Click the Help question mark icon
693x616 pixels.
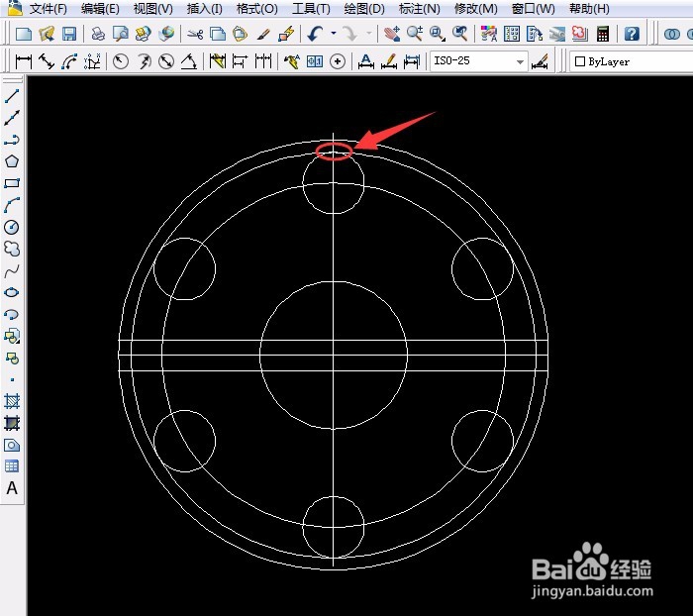click(632, 34)
